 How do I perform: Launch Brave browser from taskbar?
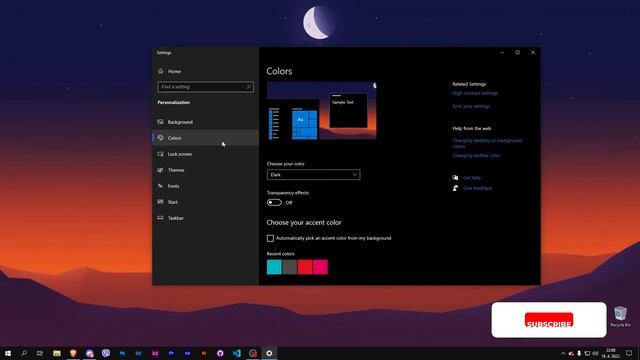click(x=73, y=353)
